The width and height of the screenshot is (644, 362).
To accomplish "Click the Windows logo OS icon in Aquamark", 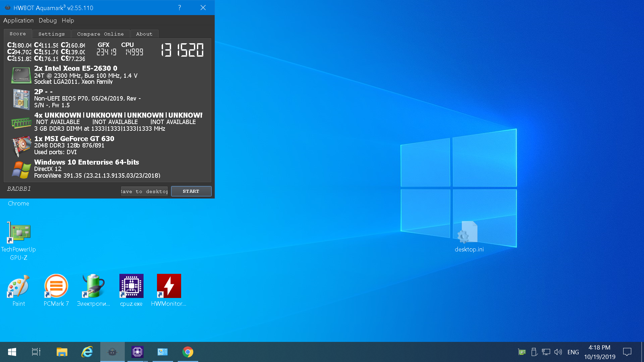I will [x=21, y=170].
